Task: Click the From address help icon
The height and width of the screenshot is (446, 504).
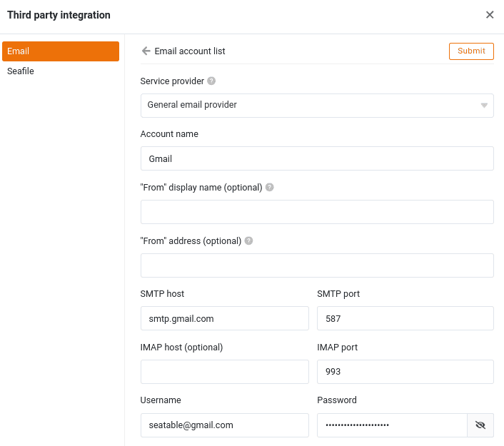Action: click(248, 241)
